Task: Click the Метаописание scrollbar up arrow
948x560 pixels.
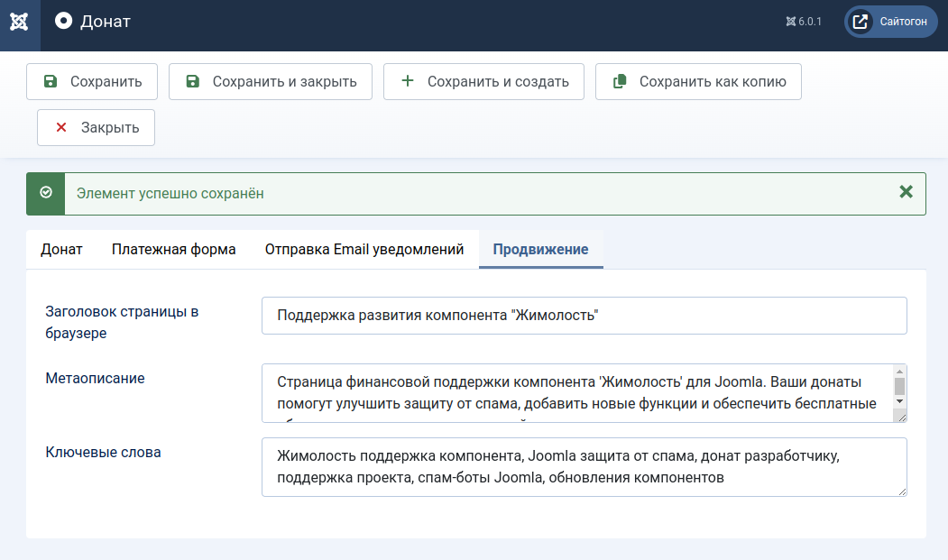Action: [x=899, y=372]
